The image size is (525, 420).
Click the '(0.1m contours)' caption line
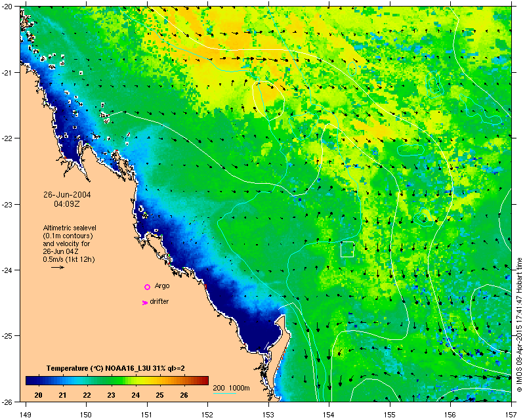coord(68,236)
